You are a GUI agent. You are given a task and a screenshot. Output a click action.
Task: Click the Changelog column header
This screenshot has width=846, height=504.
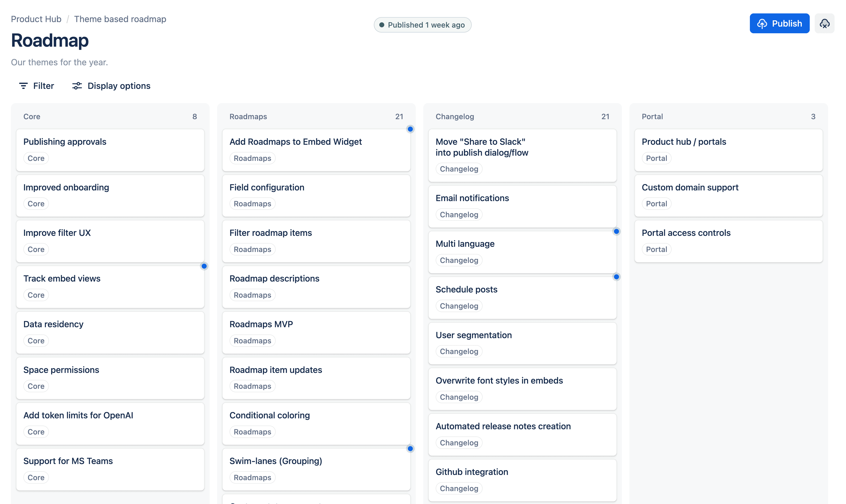click(x=455, y=116)
